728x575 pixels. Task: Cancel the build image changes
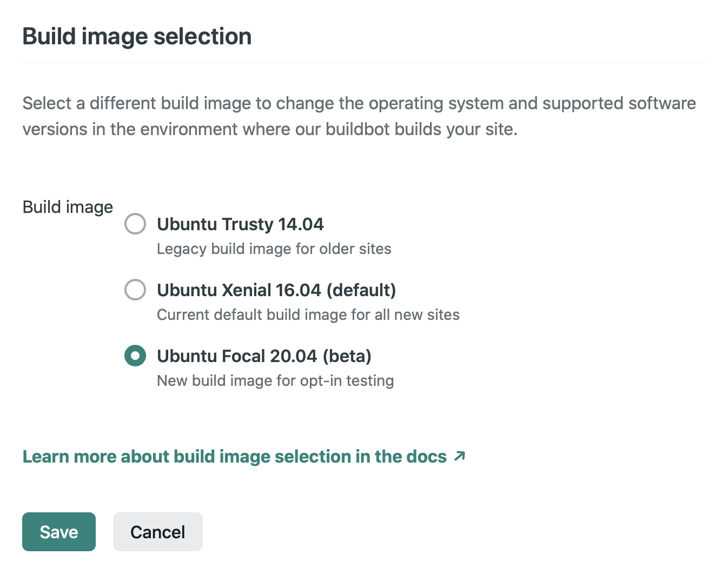tap(157, 532)
